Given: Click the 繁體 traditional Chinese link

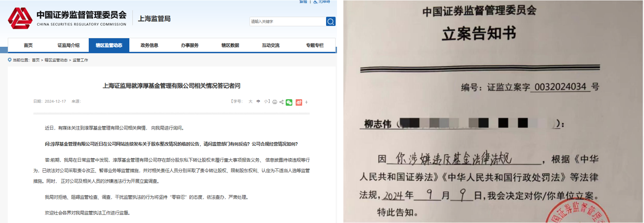Looking at the screenshot, I should coord(303,1).
